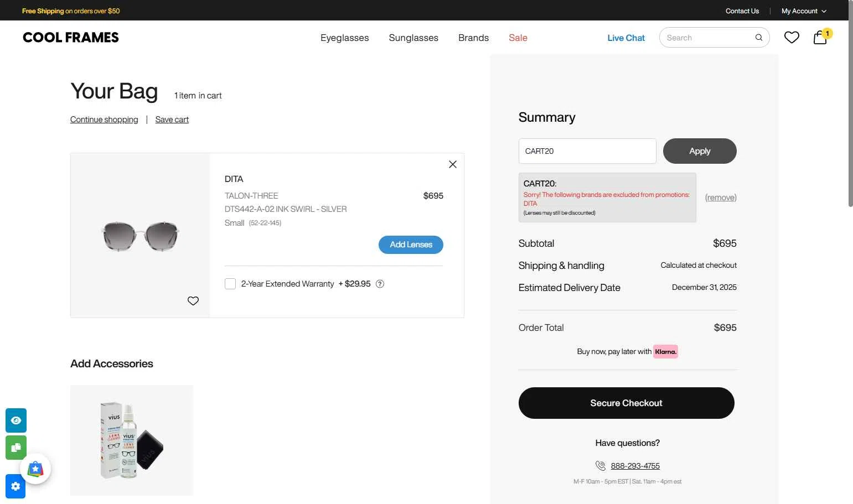Click the Add Lenses button
The width and height of the screenshot is (853, 504).
411,245
